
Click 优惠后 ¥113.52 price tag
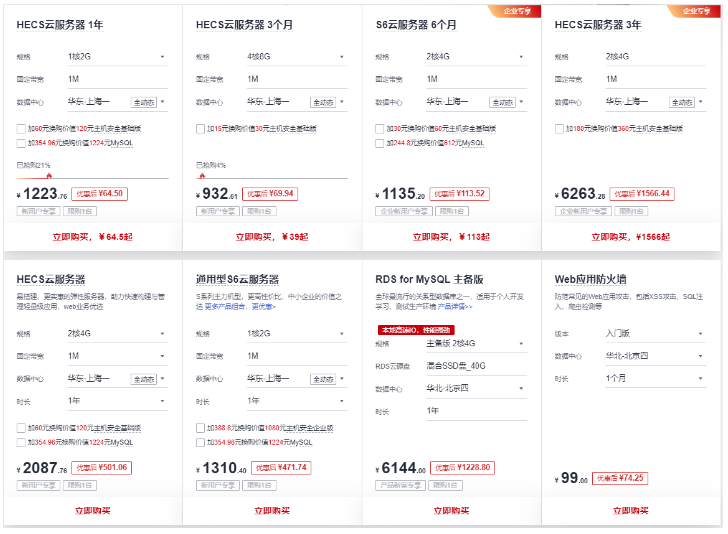point(459,194)
